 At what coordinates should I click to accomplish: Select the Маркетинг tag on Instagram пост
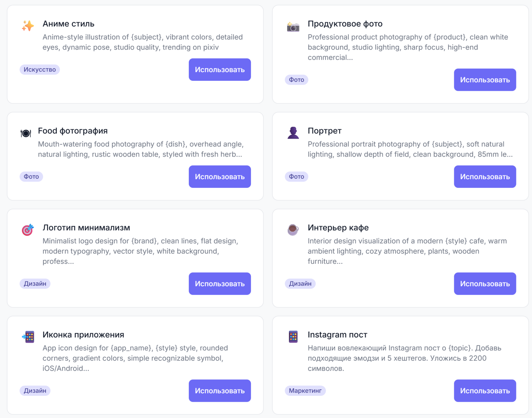coord(305,391)
